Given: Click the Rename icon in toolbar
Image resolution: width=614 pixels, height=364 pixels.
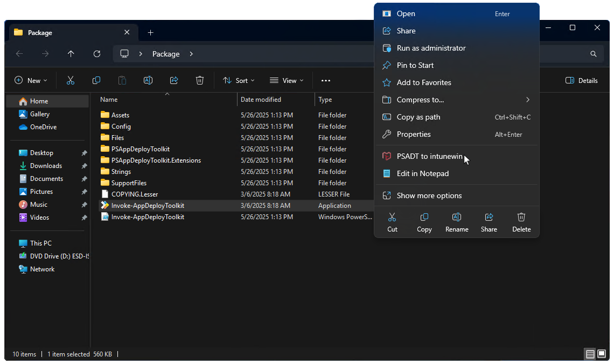Looking at the screenshot, I should (x=148, y=81).
